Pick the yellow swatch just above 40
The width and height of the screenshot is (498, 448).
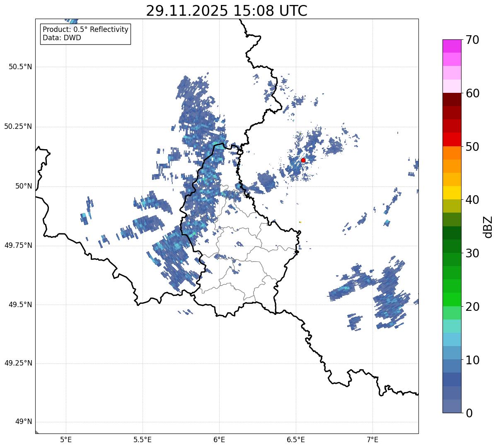[x=452, y=193]
